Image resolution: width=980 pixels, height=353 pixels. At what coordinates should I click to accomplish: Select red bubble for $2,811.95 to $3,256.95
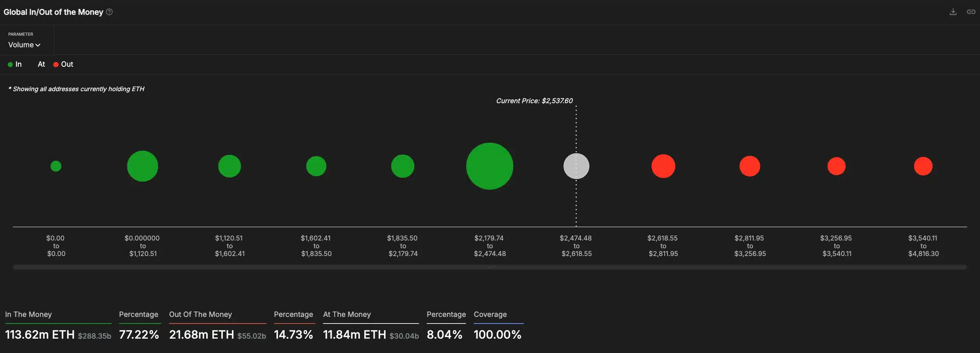[750, 166]
